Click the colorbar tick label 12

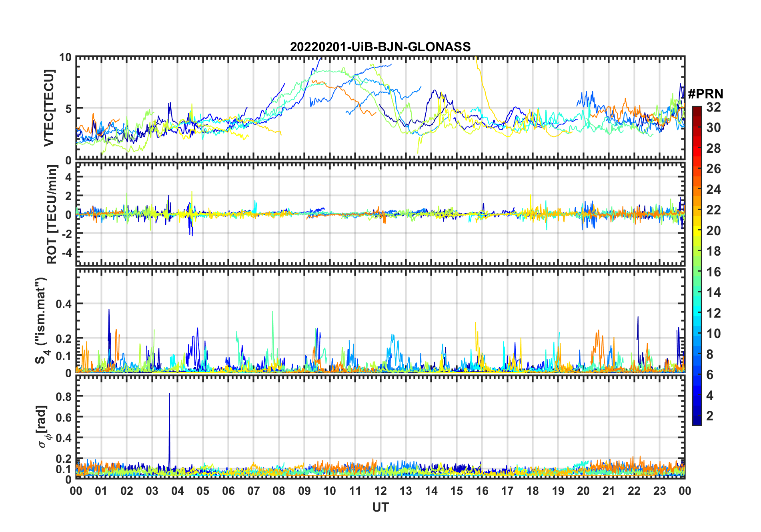click(713, 313)
